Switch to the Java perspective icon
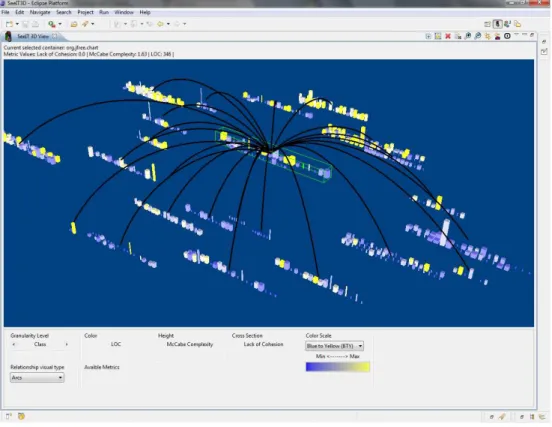 coord(507,24)
